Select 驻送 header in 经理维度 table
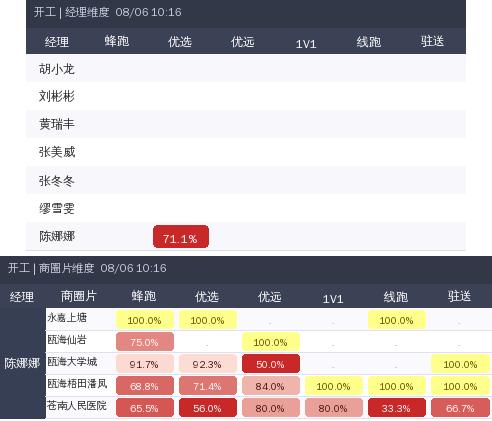This screenshot has width=492, height=421. 432,41
